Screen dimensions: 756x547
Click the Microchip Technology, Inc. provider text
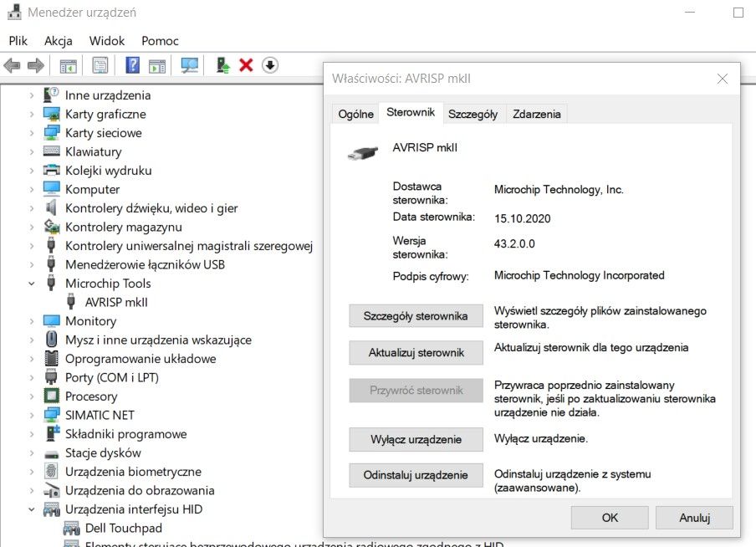pyautogui.click(x=559, y=190)
